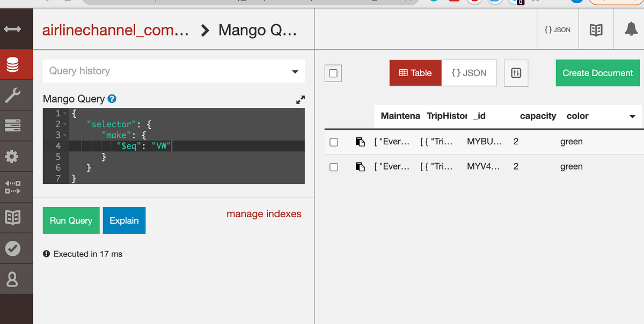
Task: Select the Table view tab
Action: [x=415, y=73]
